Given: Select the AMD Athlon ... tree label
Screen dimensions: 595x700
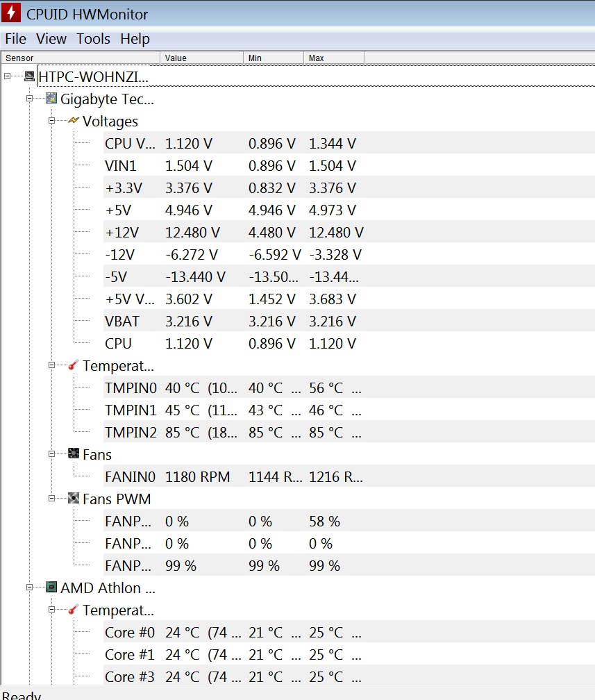Looking at the screenshot, I should [108, 588].
